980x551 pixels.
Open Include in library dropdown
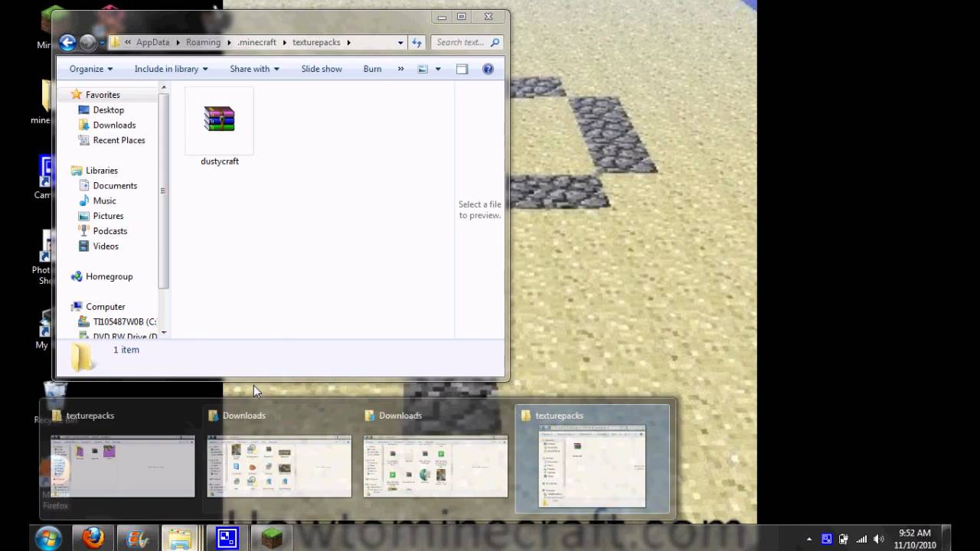(x=171, y=69)
